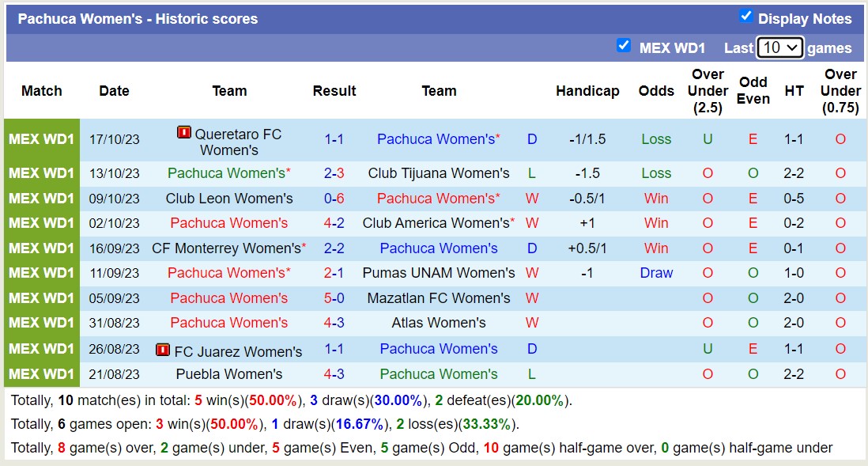Click red card icon beside Queretaro FC Women's

click(183, 133)
